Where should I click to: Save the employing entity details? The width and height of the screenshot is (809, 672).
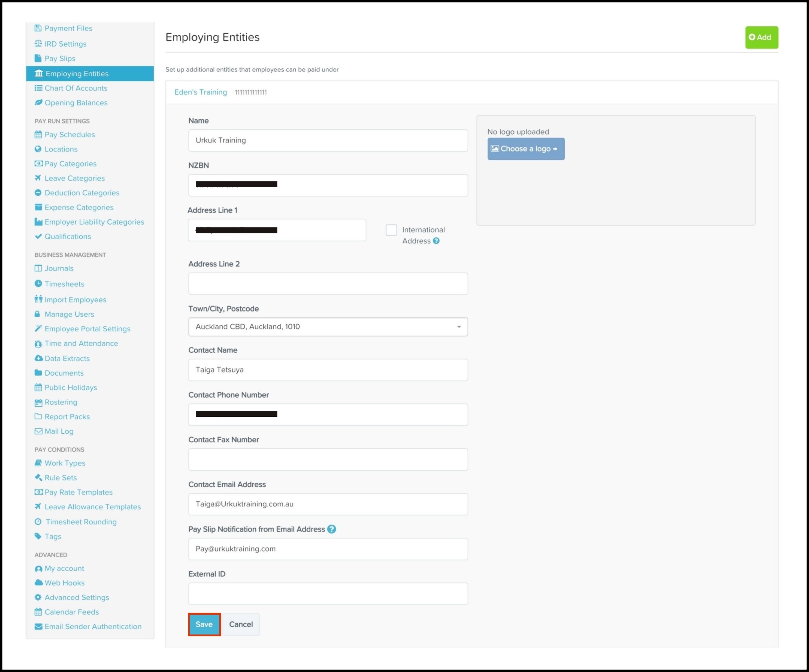[x=204, y=624]
